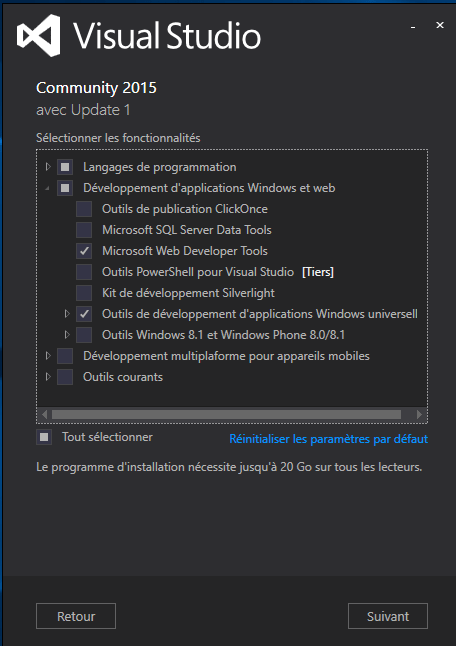Click the horizontal scrollbar right arrow

420,414
